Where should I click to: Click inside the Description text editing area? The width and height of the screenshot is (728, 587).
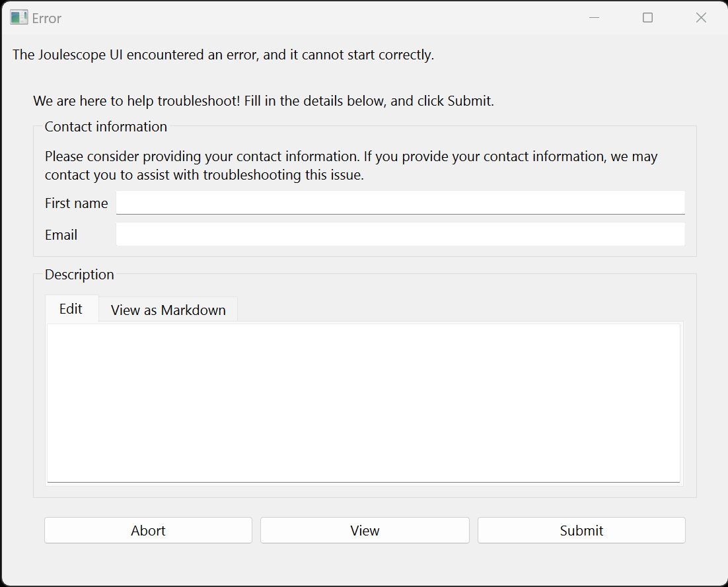363,403
